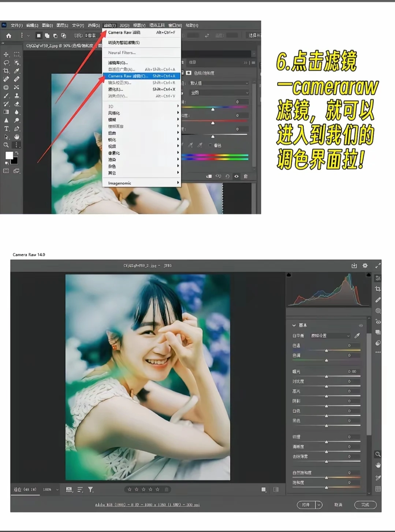Select the Eyedropper tool in Photoshop toolbar
Screen dimensions: 395x532
[x=16, y=71]
